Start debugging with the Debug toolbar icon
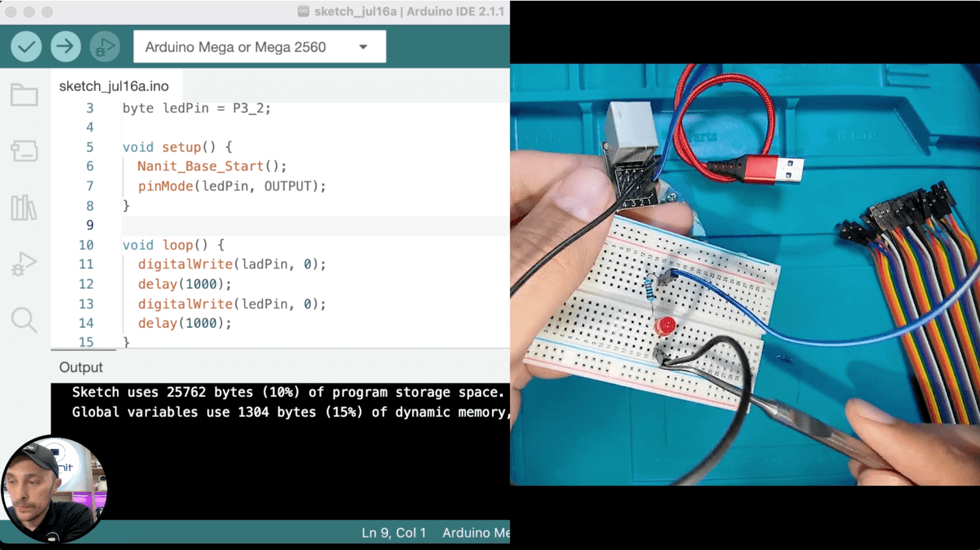The image size is (980, 550). tap(105, 46)
